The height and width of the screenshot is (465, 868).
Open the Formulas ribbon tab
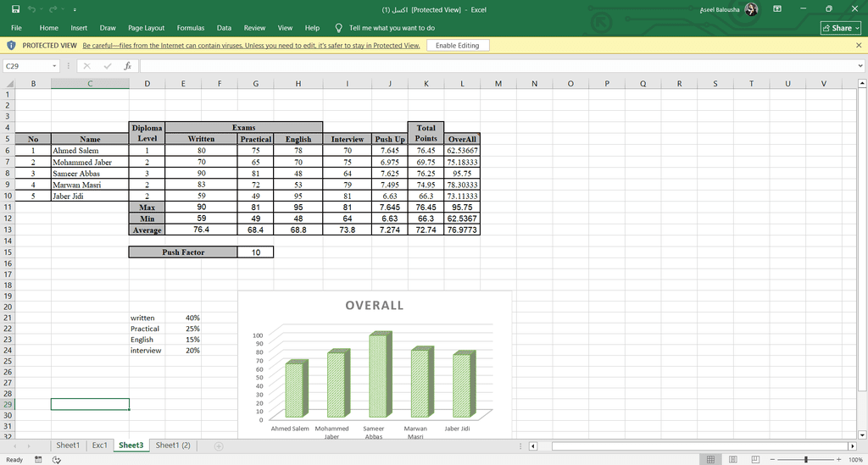(x=191, y=28)
